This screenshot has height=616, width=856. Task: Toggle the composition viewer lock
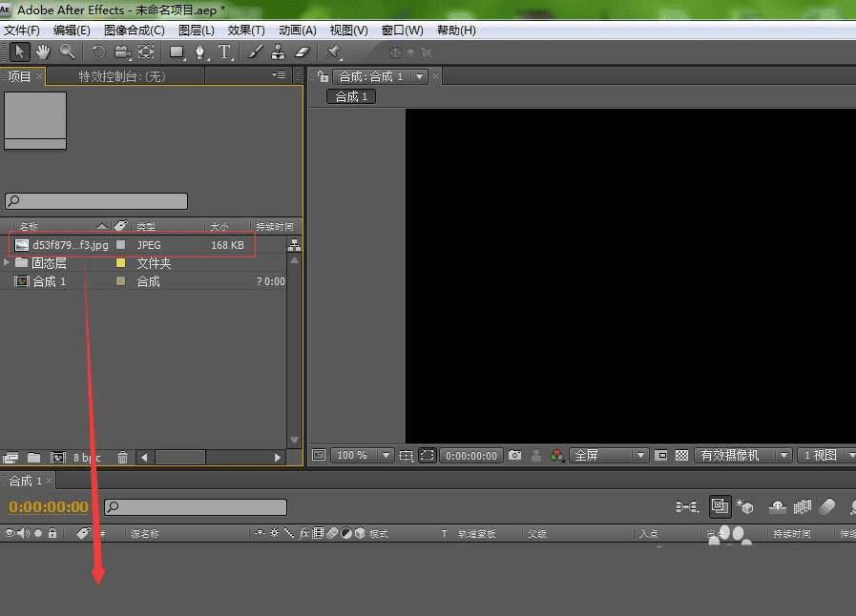[324, 76]
